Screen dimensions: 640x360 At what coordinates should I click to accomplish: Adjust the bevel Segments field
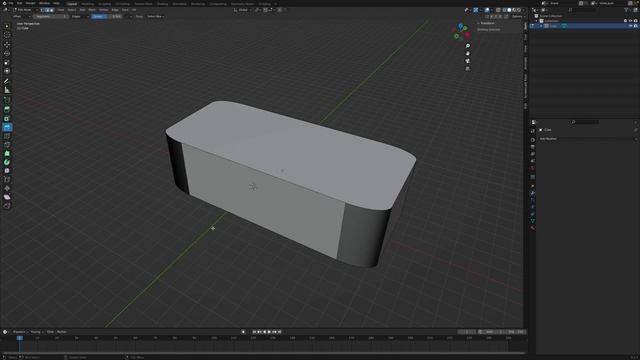click(x=51, y=17)
